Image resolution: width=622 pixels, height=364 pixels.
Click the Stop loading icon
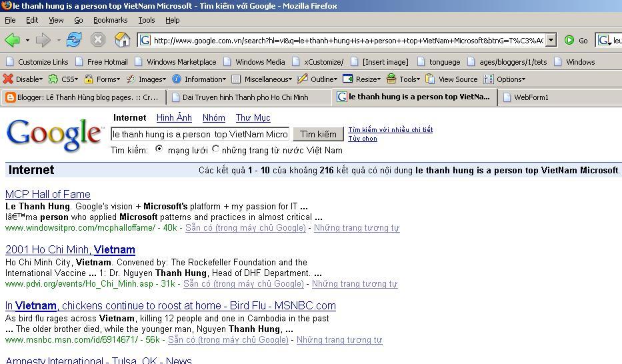(98, 39)
